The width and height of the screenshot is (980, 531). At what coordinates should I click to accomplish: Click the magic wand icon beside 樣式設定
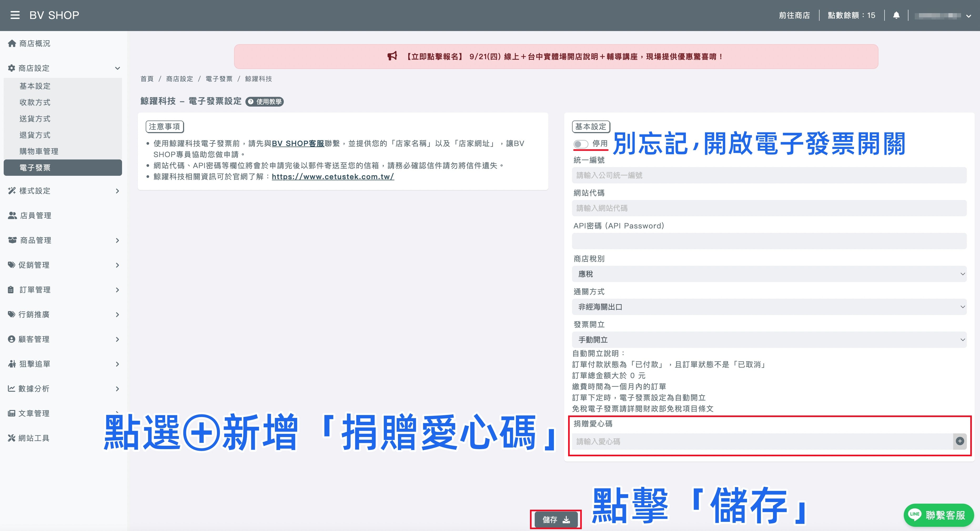(x=12, y=191)
